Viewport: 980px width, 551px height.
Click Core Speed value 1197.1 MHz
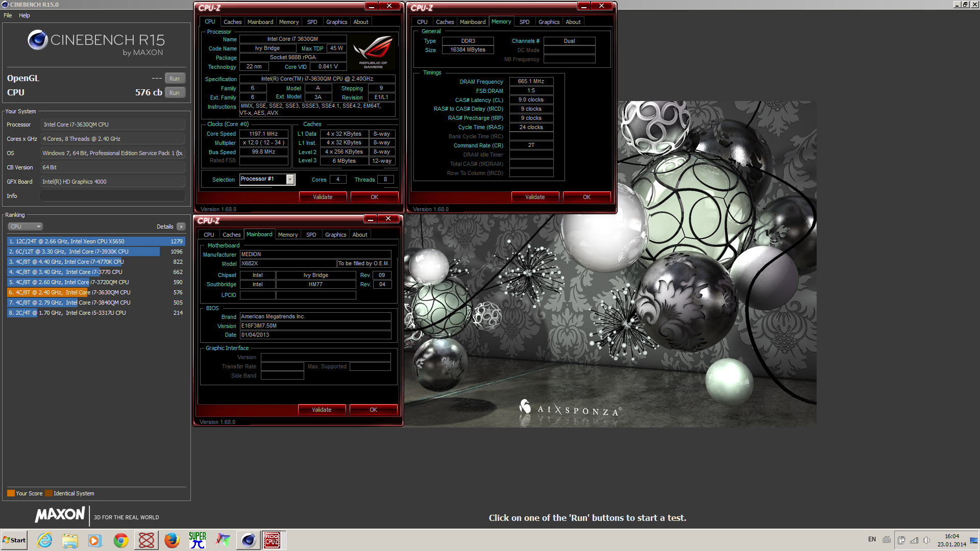click(x=264, y=134)
